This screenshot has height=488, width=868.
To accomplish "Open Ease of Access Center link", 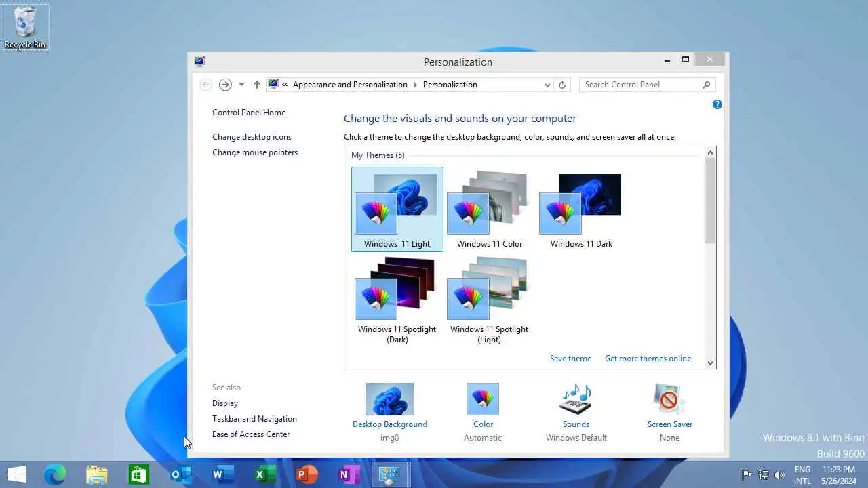I will pyautogui.click(x=251, y=434).
